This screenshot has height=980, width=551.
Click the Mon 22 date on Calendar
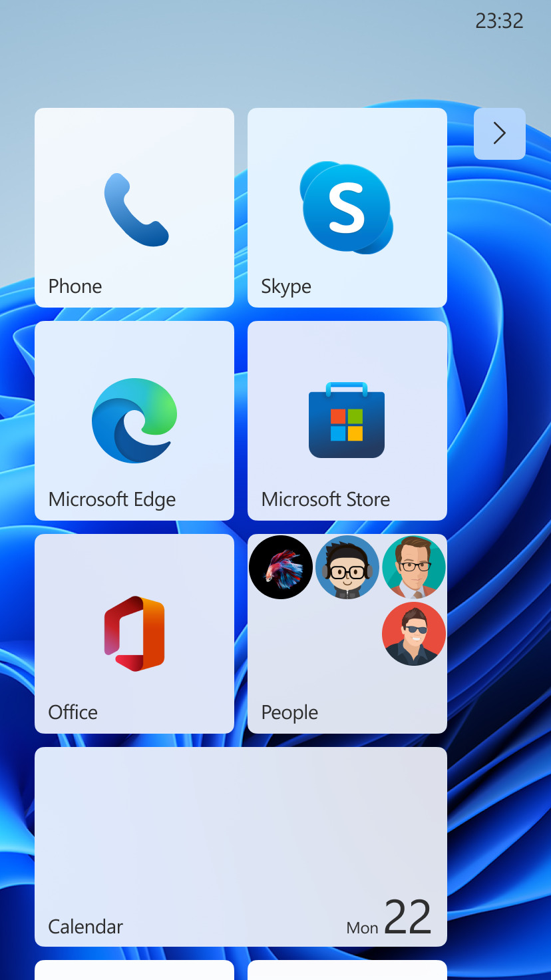[x=389, y=919]
